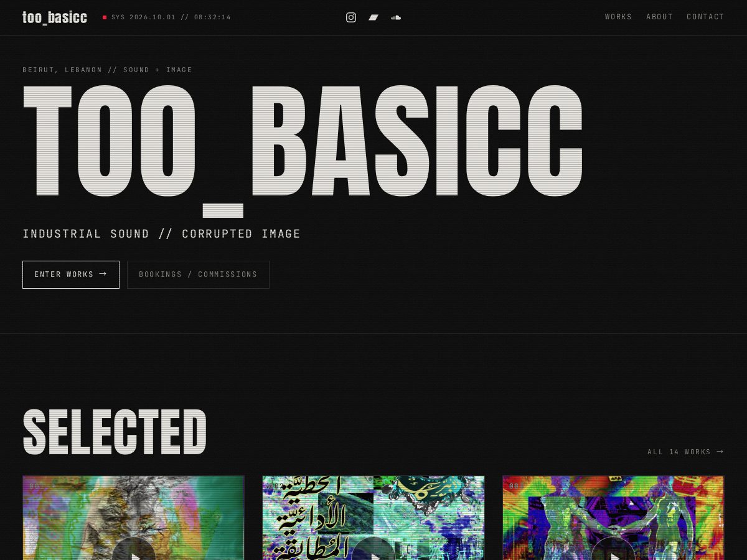Click the too_basicc logo in header
Screen dimensions: 747x560
pyautogui.click(x=55, y=17)
